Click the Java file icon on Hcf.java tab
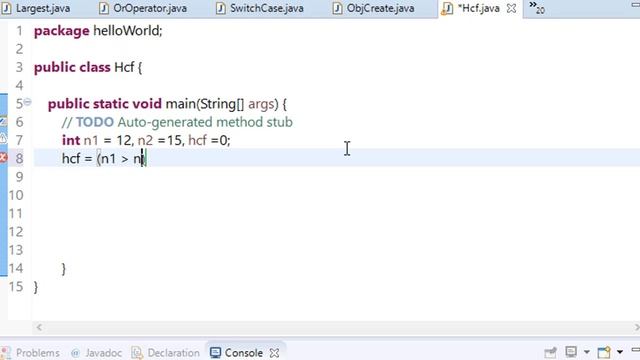Image resolution: width=640 pixels, height=360 pixels. click(447, 9)
